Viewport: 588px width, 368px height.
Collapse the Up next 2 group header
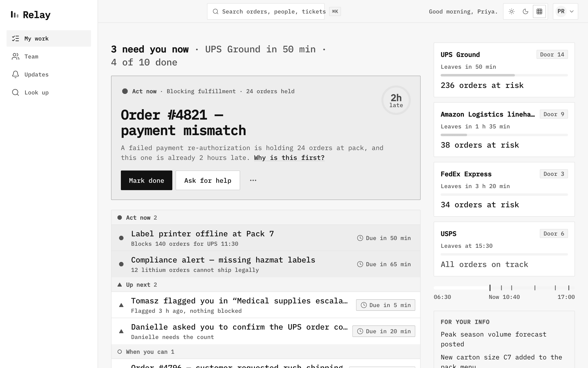[266, 285]
